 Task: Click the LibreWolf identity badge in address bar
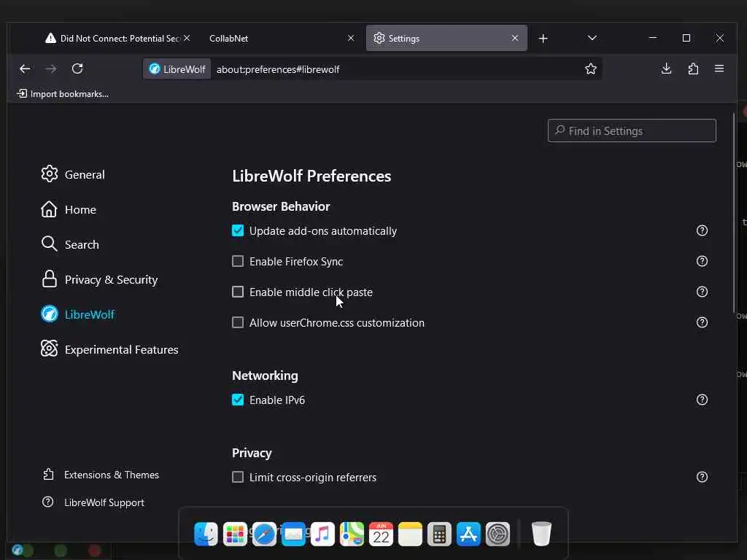tap(177, 69)
